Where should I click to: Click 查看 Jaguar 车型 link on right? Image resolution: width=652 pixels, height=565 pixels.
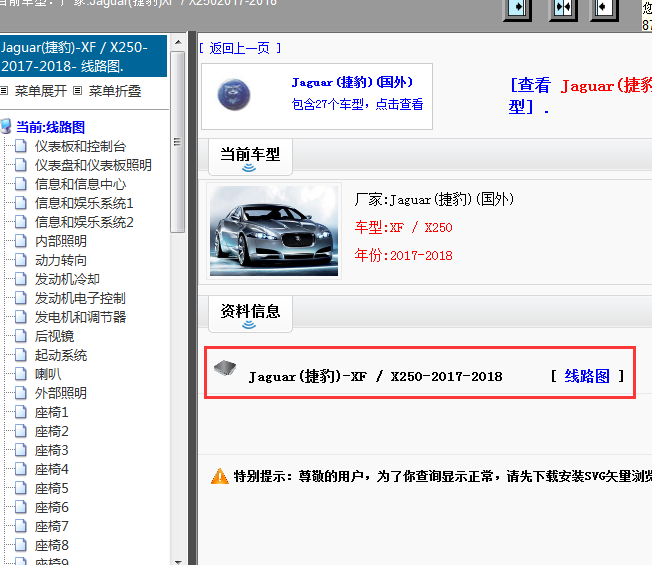[x=580, y=96]
